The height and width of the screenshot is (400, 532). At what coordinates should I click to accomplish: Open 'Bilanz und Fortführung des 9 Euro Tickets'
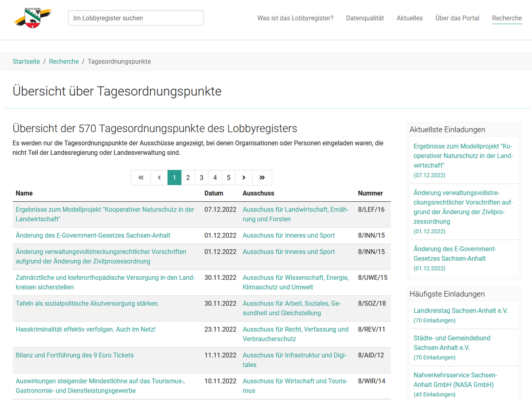74,355
